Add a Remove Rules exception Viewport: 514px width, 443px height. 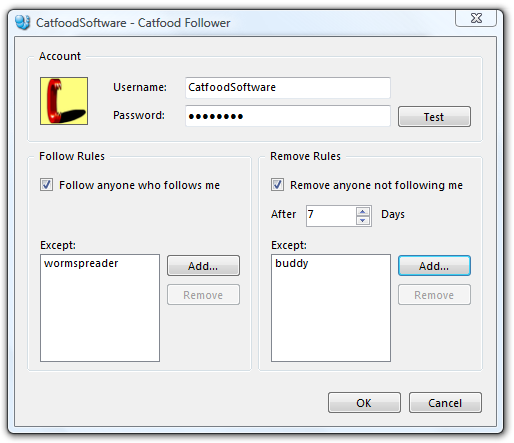coord(434,266)
